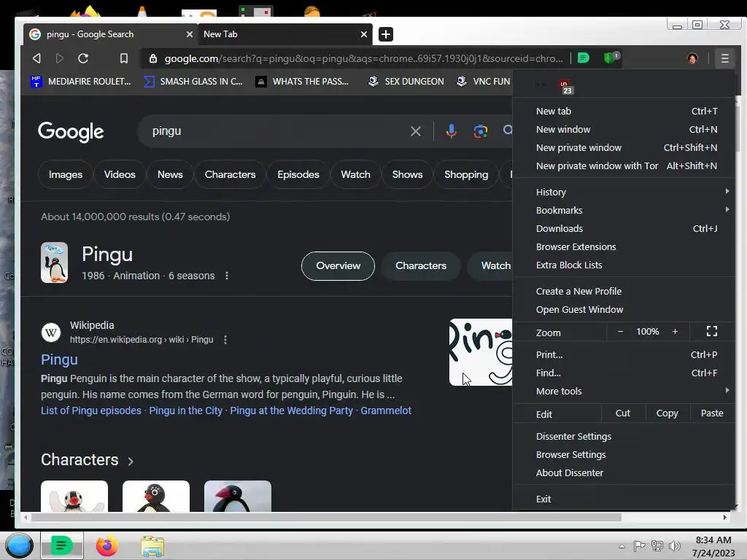Screen dimensions: 747x560
Task: Open the options dots next to Wikipedia result URL
Action: click(x=225, y=340)
